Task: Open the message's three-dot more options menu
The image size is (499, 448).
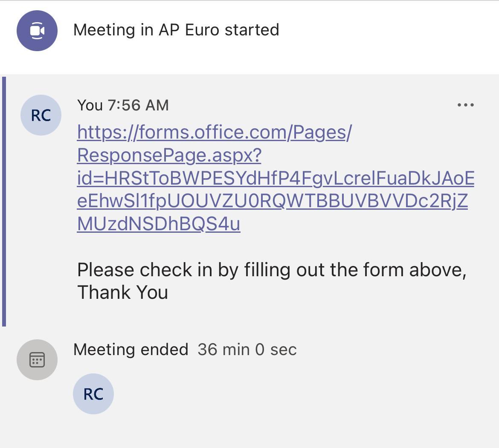Action: (x=465, y=105)
